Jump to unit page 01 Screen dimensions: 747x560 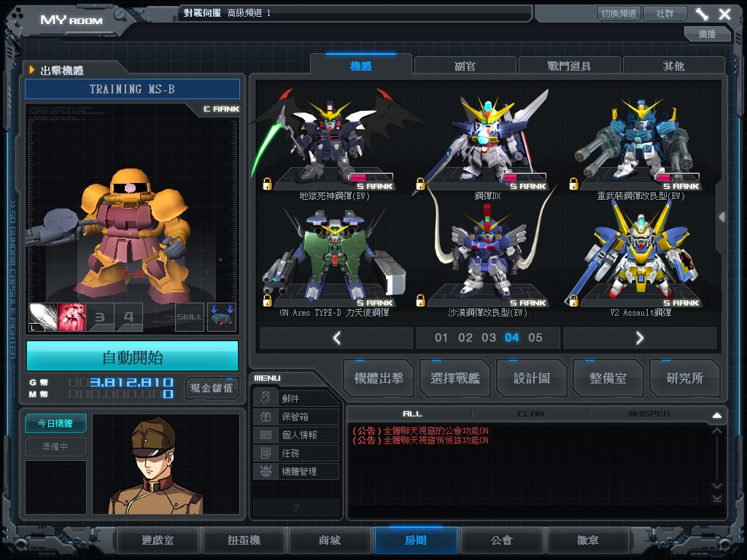pyautogui.click(x=441, y=338)
